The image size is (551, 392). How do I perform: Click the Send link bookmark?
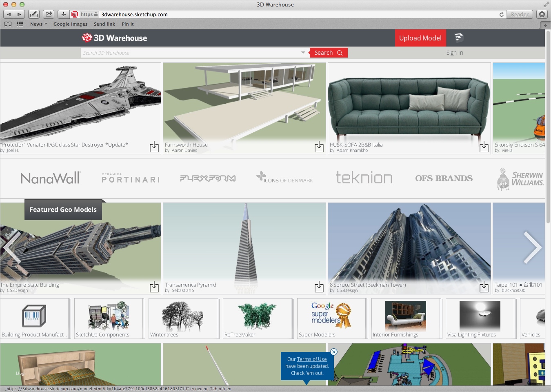point(104,24)
